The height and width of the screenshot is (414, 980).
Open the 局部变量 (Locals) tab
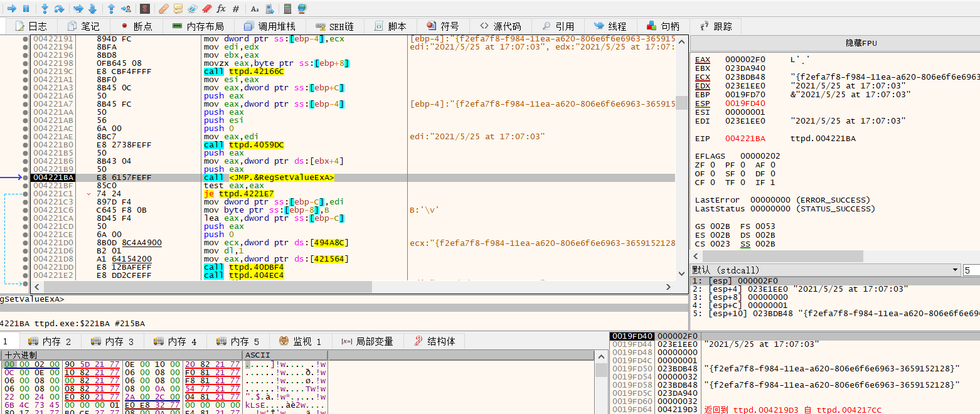click(368, 341)
